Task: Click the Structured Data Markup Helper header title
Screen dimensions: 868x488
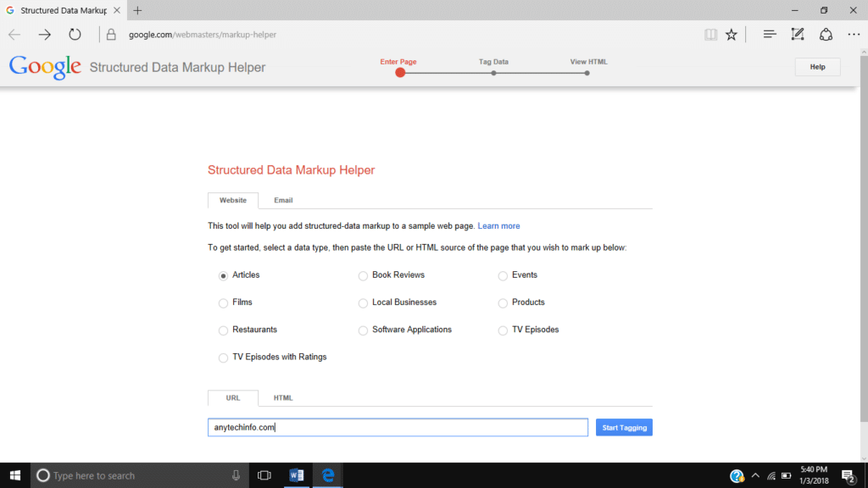Action: (x=178, y=67)
